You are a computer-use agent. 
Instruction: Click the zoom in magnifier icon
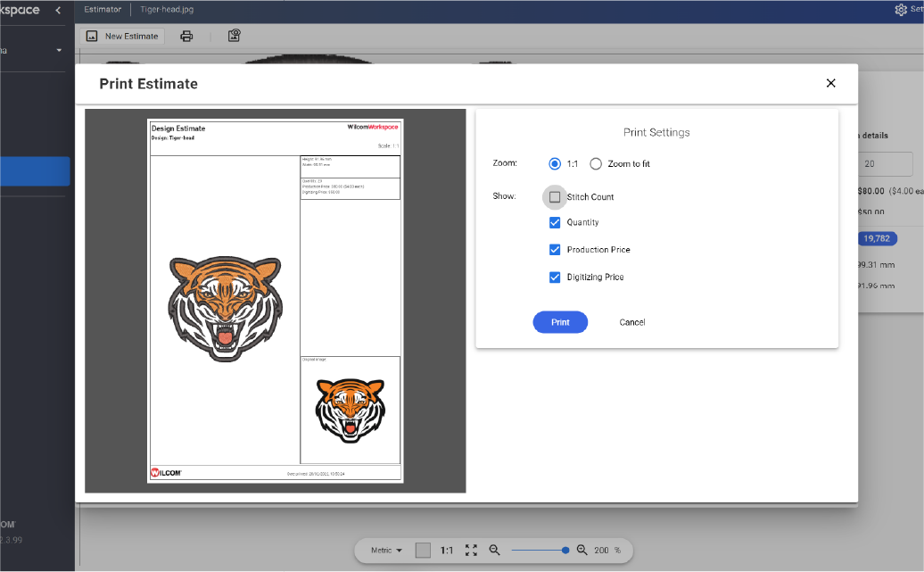coord(582,551)
